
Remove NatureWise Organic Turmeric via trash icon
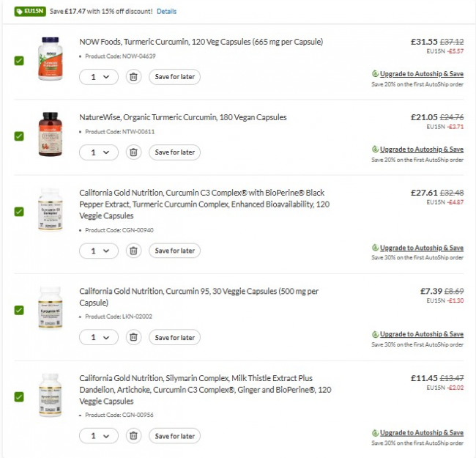[x=133, y=152]
